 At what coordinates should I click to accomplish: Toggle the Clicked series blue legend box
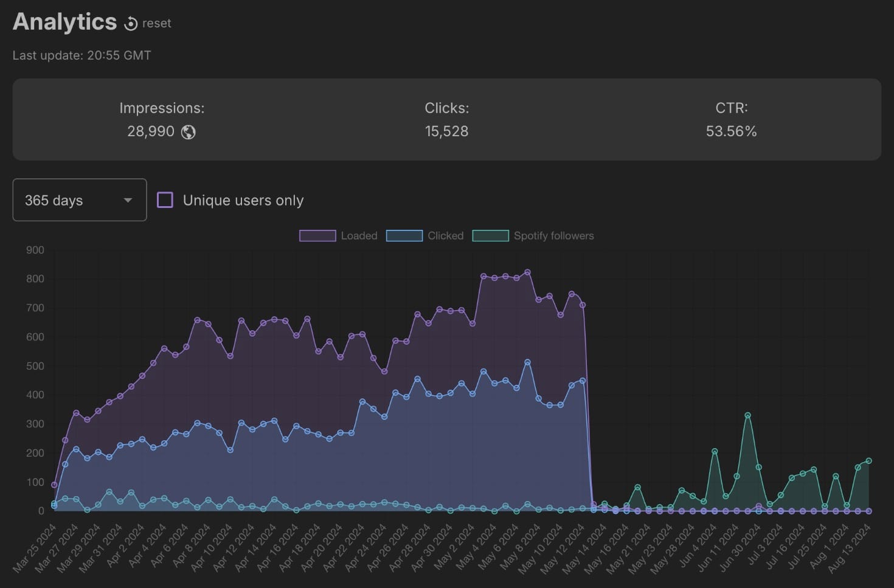(404, 236)
